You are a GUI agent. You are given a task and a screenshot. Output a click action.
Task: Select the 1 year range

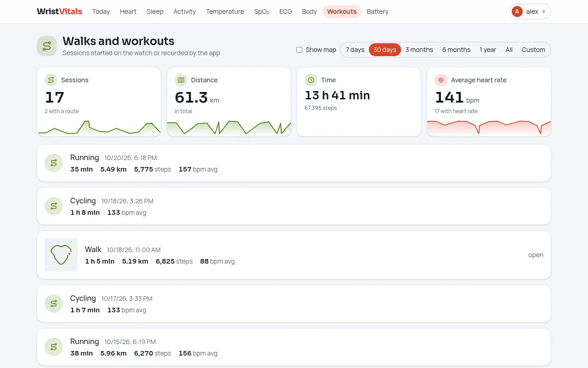point(488,50)
